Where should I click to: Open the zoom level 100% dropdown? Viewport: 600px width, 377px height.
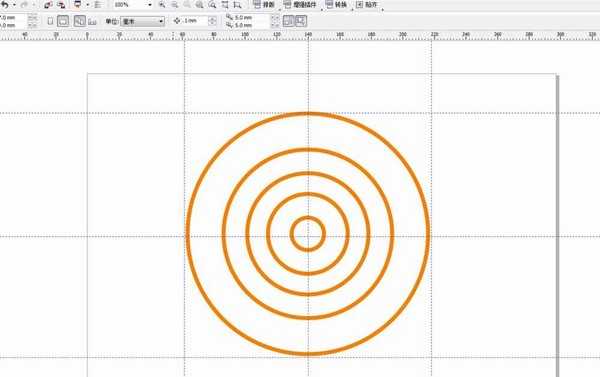(133, 5)
